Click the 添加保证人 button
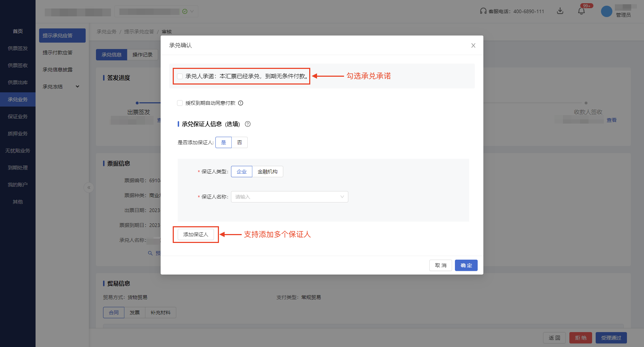 click(x=195, y=234)
